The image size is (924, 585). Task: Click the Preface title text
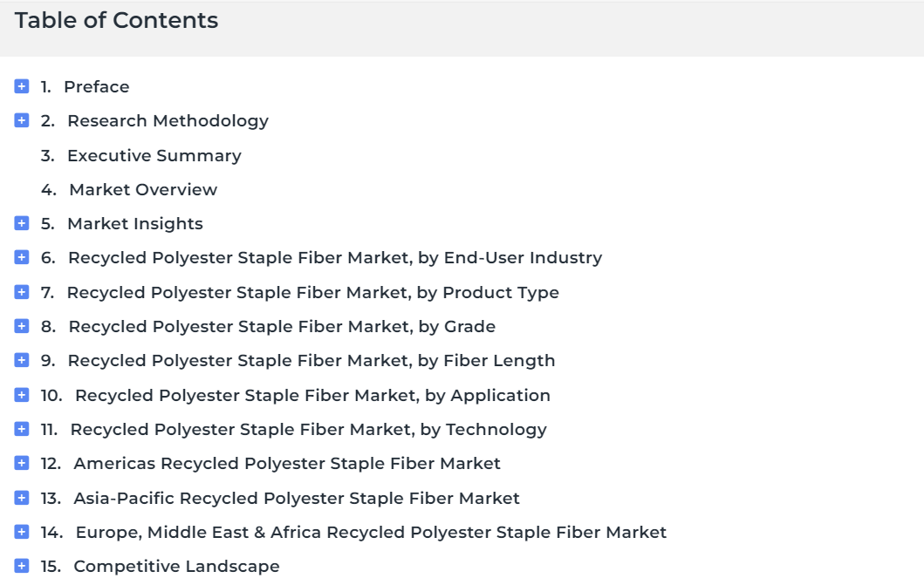pos(97,86)
